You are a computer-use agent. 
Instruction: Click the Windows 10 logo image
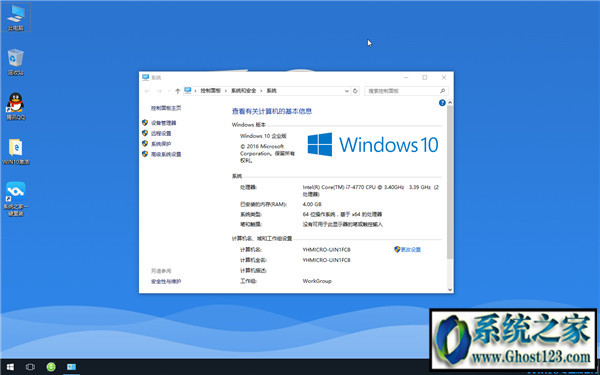coord(373,145)
